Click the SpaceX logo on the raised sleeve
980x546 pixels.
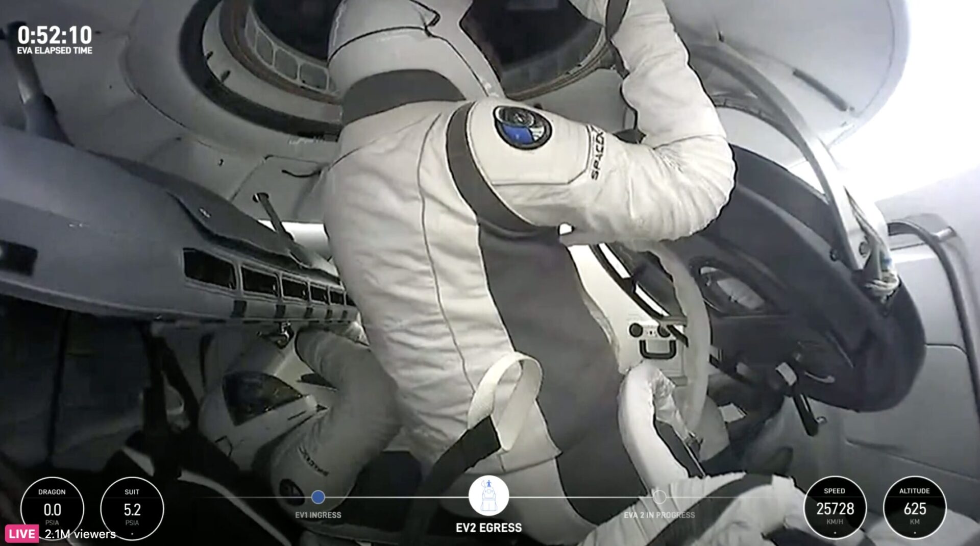click(x=596, y=153)
